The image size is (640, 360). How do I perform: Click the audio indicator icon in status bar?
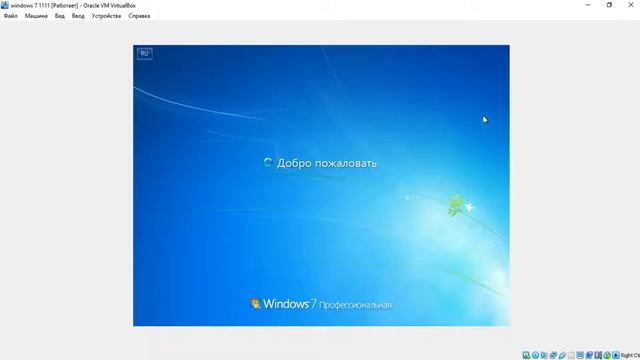[x=544, y=355]
